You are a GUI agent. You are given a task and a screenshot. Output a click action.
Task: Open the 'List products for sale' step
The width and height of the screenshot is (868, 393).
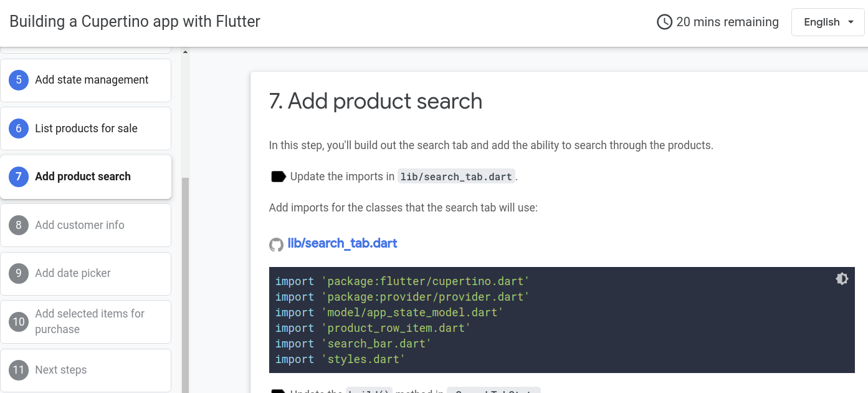[85, 129]
